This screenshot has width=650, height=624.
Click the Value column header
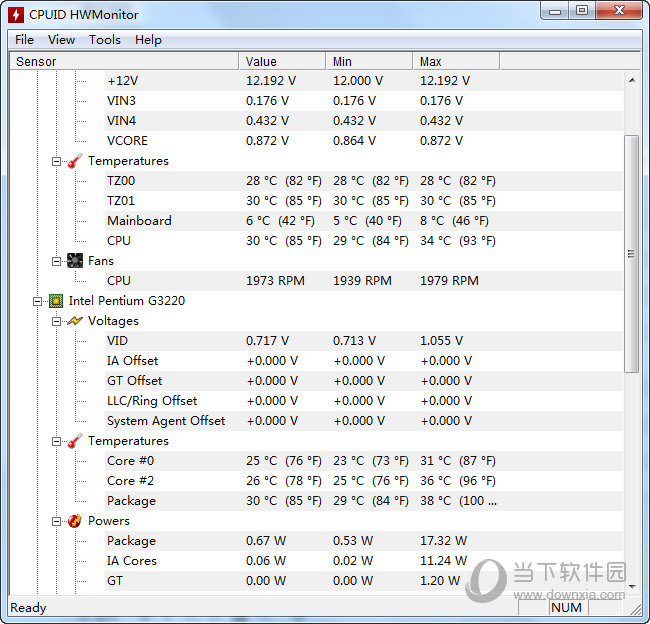coord(282,61)
